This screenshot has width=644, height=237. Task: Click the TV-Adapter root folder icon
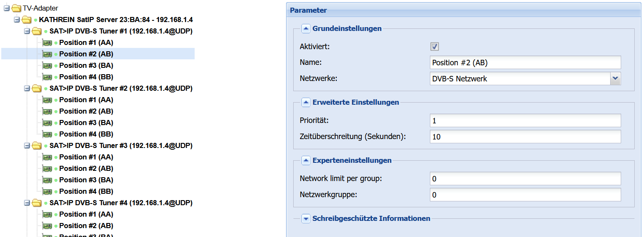coord(16,8)
